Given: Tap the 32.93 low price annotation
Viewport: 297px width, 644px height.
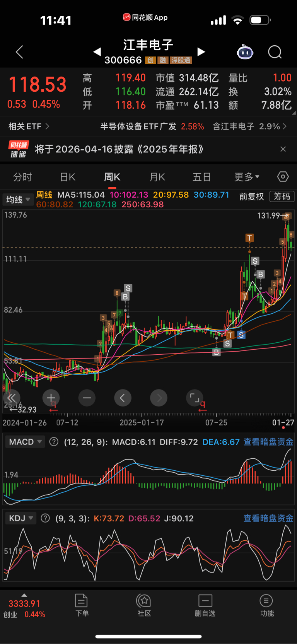Looking at the screenshot, I should [x=27, y=410].
